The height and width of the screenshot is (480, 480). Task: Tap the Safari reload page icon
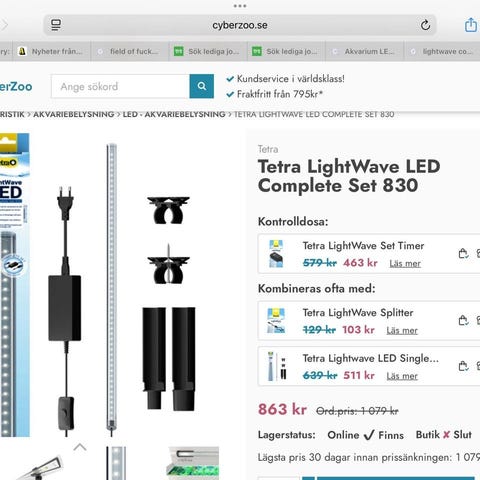(x=425, y=25)
